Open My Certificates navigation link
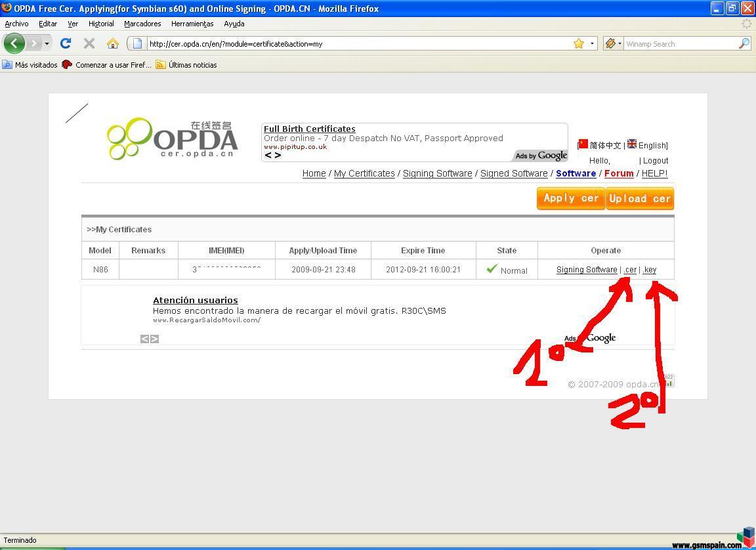The height and width of the screenshot is (550, 756). (364, 173)
